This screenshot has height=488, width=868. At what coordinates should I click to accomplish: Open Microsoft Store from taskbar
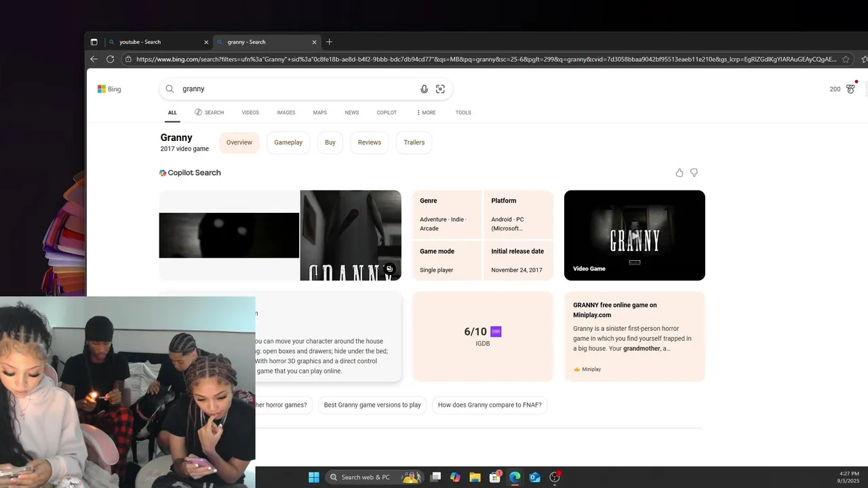[495, 477]
